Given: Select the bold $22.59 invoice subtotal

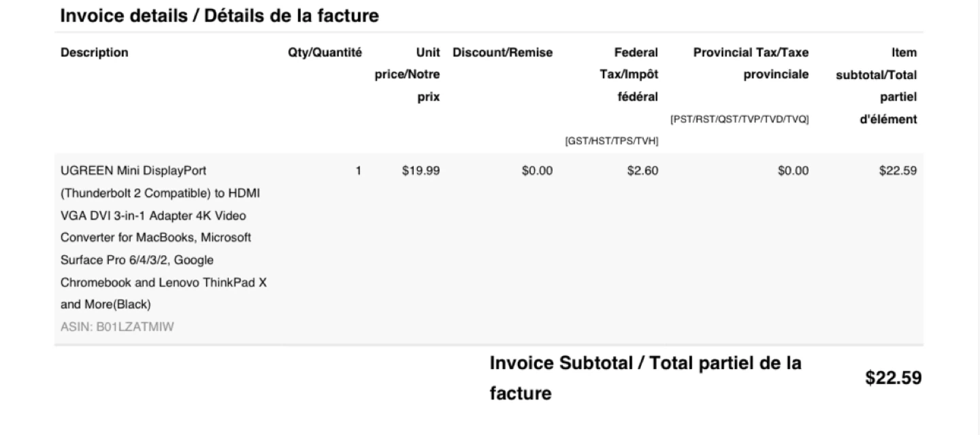Looking at the screenshot, I should 893,378.
